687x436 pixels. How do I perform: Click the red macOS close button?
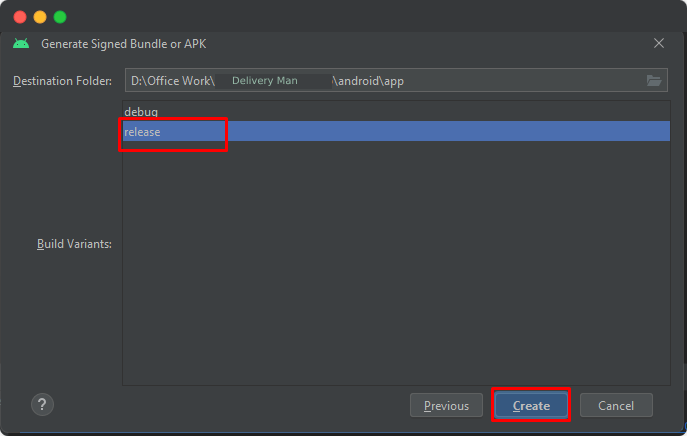(20, 17)
